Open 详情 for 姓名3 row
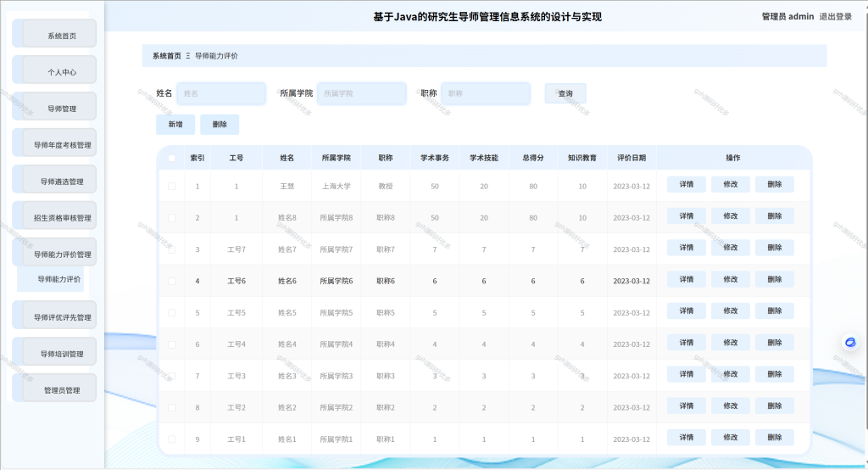868x470 pixels. pos(687,373)
